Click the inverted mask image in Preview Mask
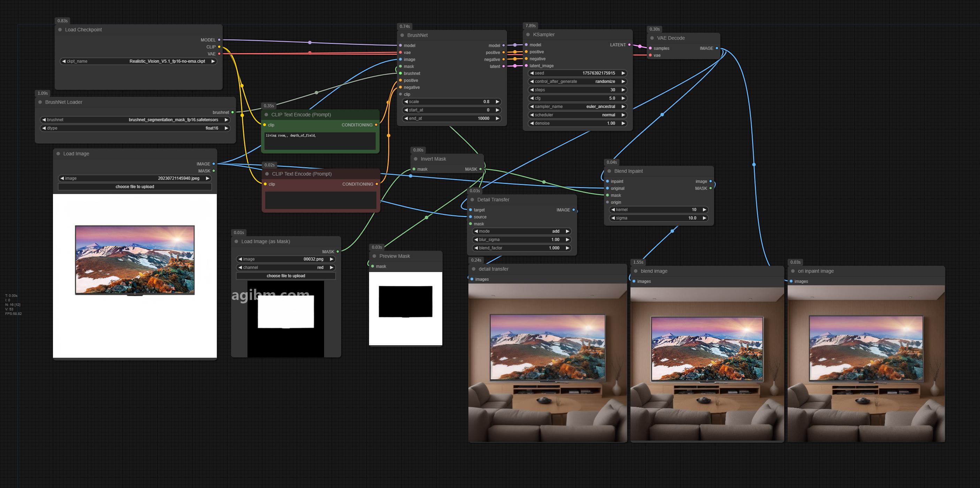The width and height of the screenshot is (980, 488). click(x=406, y=309)
